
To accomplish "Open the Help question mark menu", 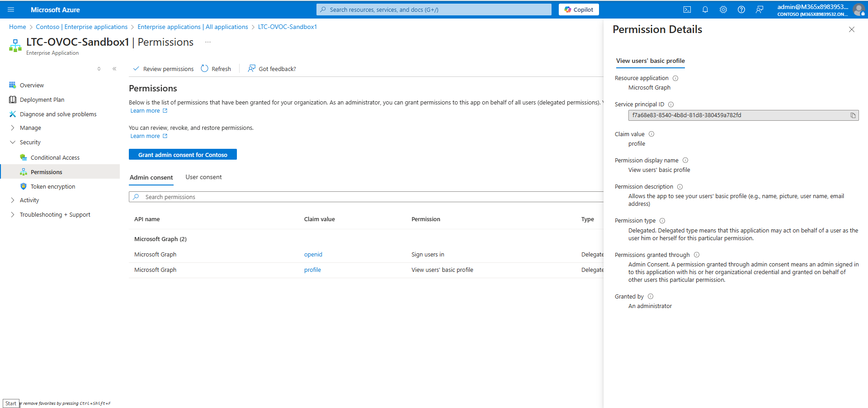I will (x=741, y=9).
